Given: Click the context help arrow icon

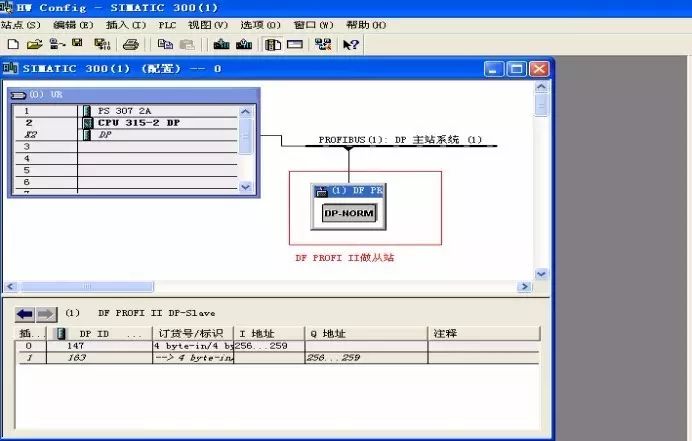Looking at the screenshot, I should (x=351, y=45).
